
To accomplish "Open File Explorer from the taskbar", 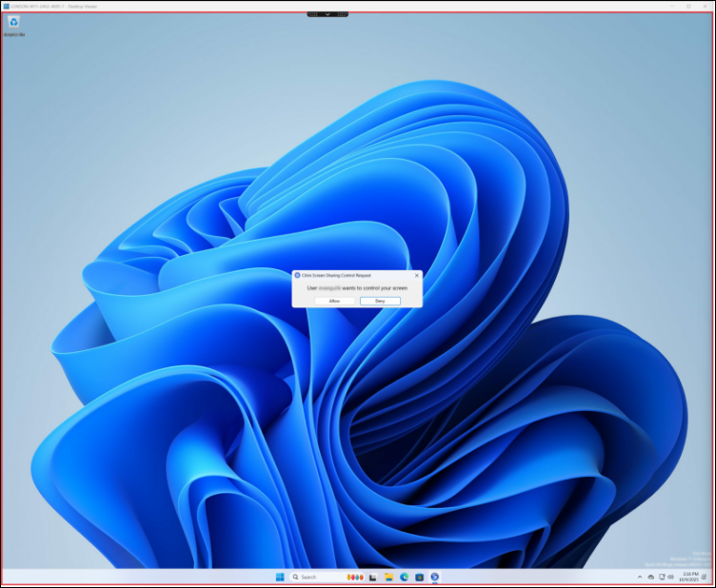I will pyautogui.click(x=388, y=577).
